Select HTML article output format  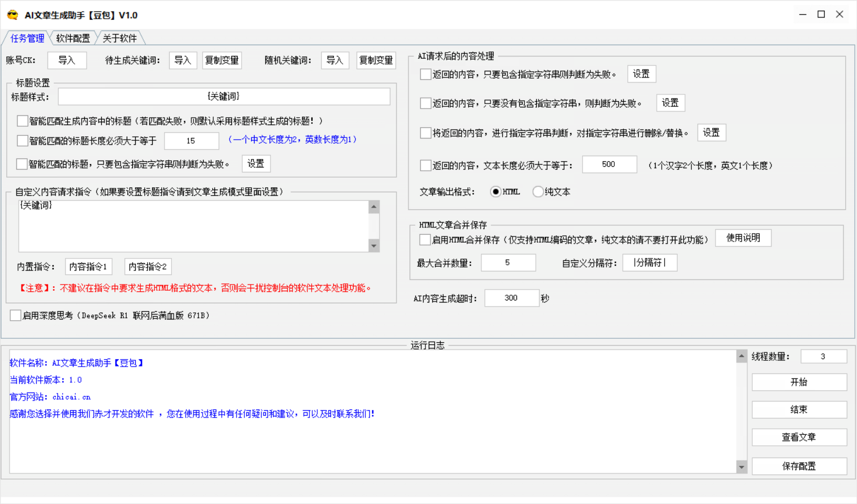pos(496,192)
